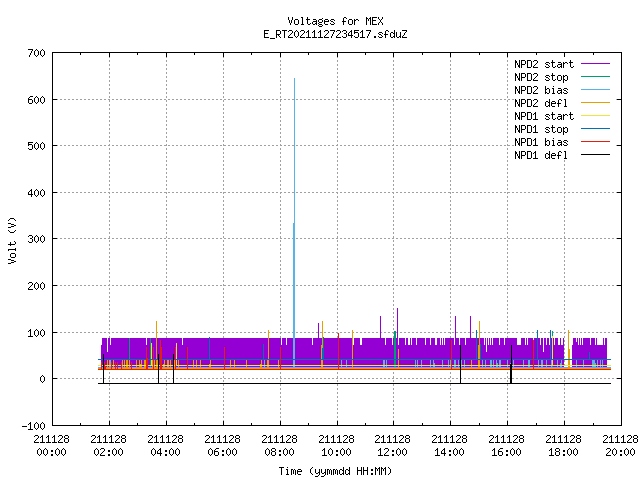
Task: Click the dark blue NPD1 stop legend line
Action: tap(595, 129)
